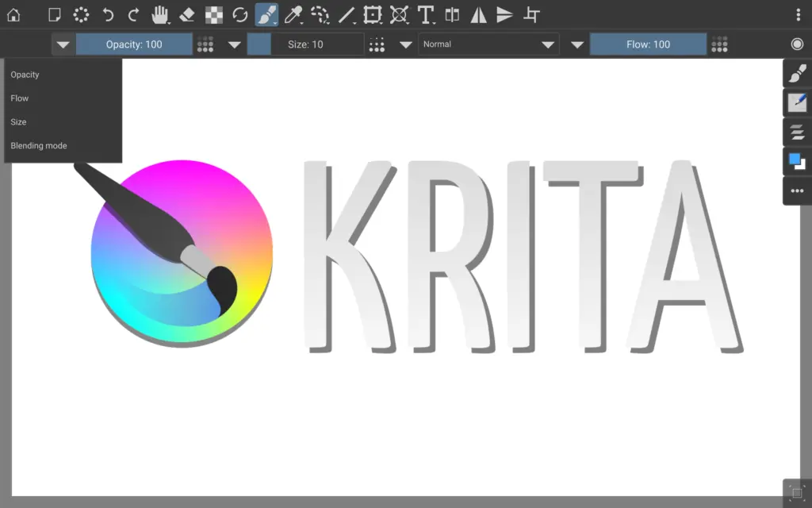Choose Blending mode from the popup menu
Screen dimensions: 812x508
click(39, 146)
